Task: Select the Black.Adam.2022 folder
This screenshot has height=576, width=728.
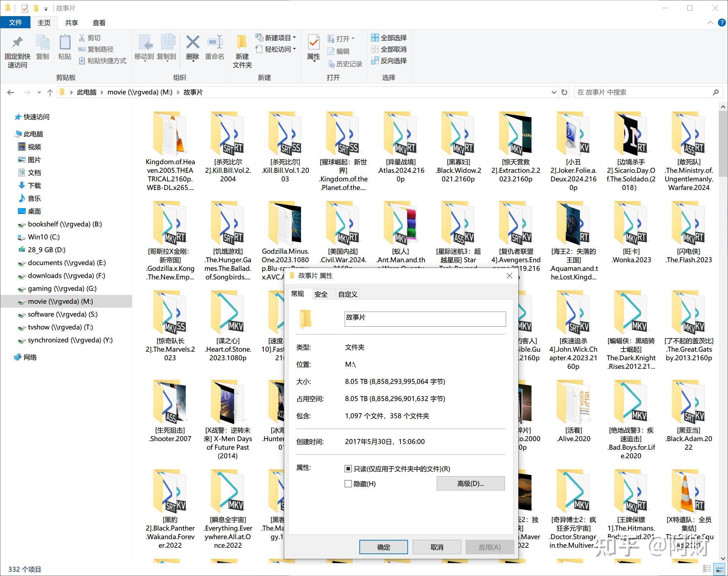Action: pyautogui.click(x=688, y=415)
